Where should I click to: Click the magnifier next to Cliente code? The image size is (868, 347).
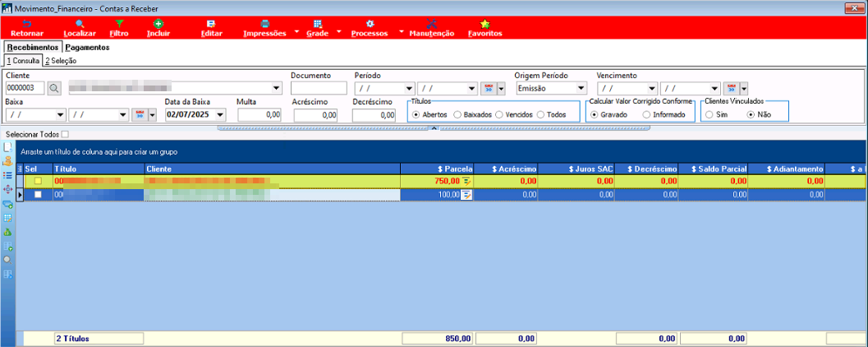coord(54,88)
